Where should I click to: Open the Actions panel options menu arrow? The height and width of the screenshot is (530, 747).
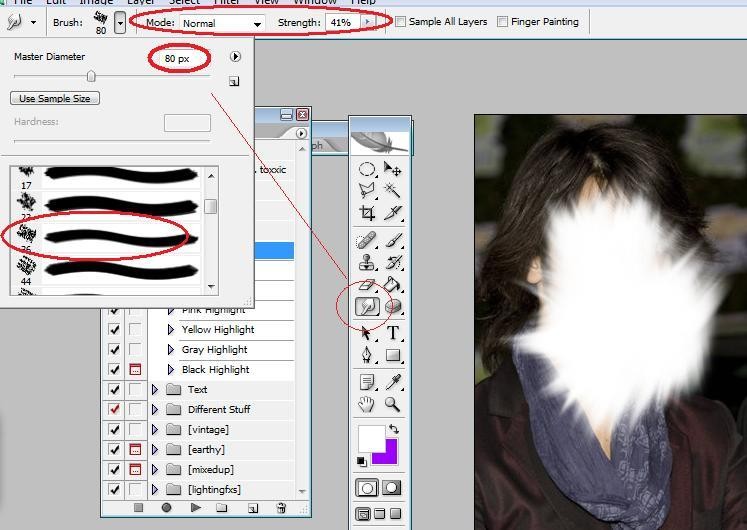[x=301, y=133]
